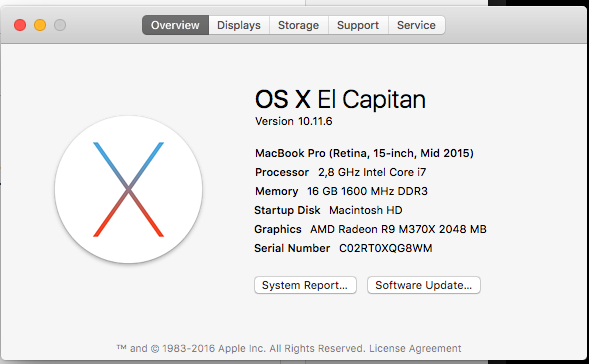Screen dimensions: 589x364
Task: Click the Graphics label
Action: click(x=278, y=229)
